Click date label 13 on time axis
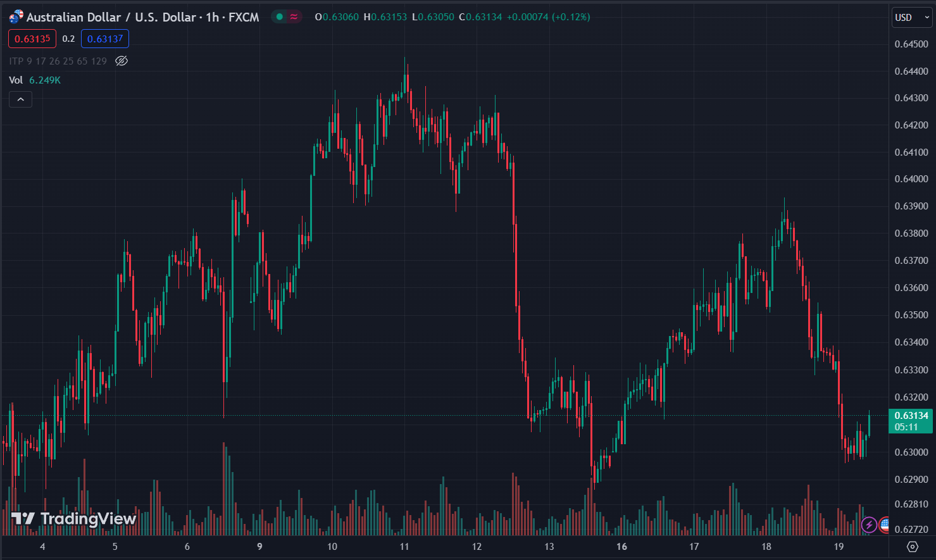This screenshot has width=936, height=560. (549, 546)
